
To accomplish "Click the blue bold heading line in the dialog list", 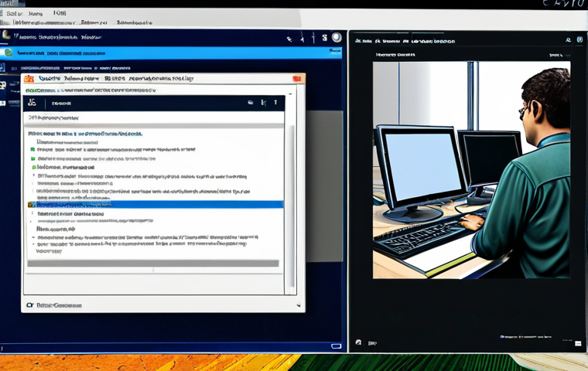I will pyautogui.click(x=85, y=134).
